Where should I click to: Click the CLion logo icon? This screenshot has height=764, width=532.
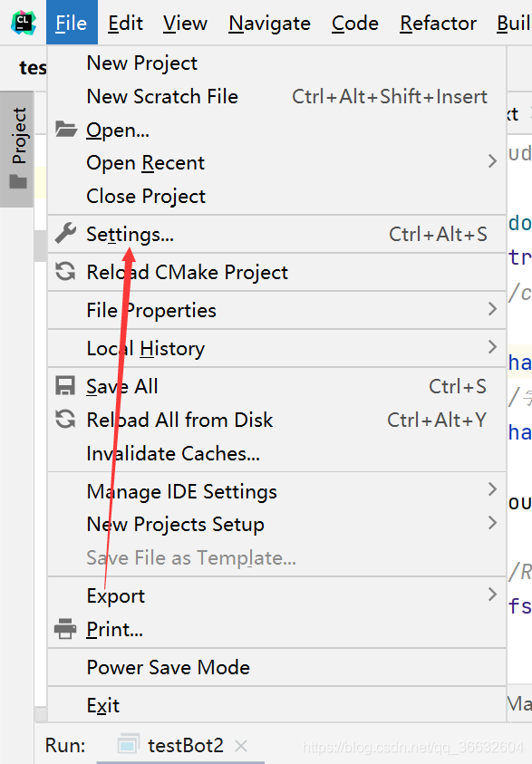(x=24, y=23)
